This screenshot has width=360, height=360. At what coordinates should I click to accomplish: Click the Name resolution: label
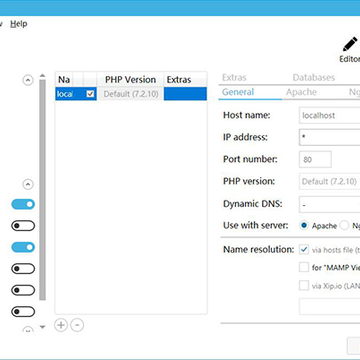click(x=259, y=249)
